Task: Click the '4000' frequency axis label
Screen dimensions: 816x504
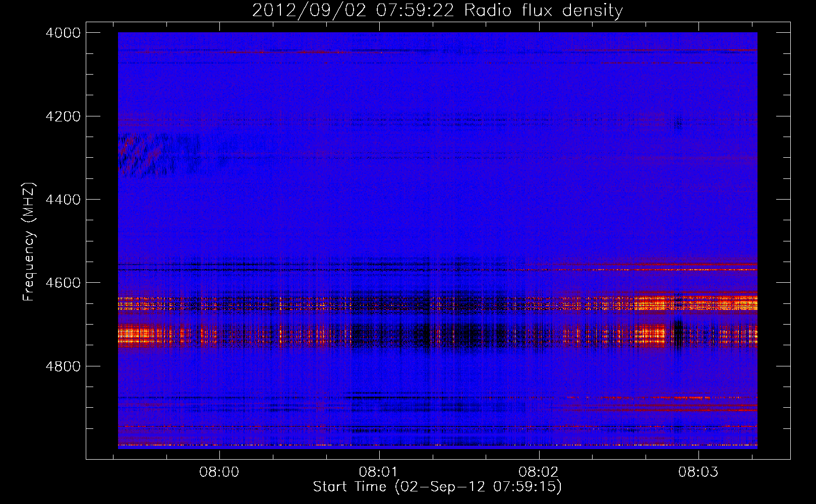Action: [63, 33]
